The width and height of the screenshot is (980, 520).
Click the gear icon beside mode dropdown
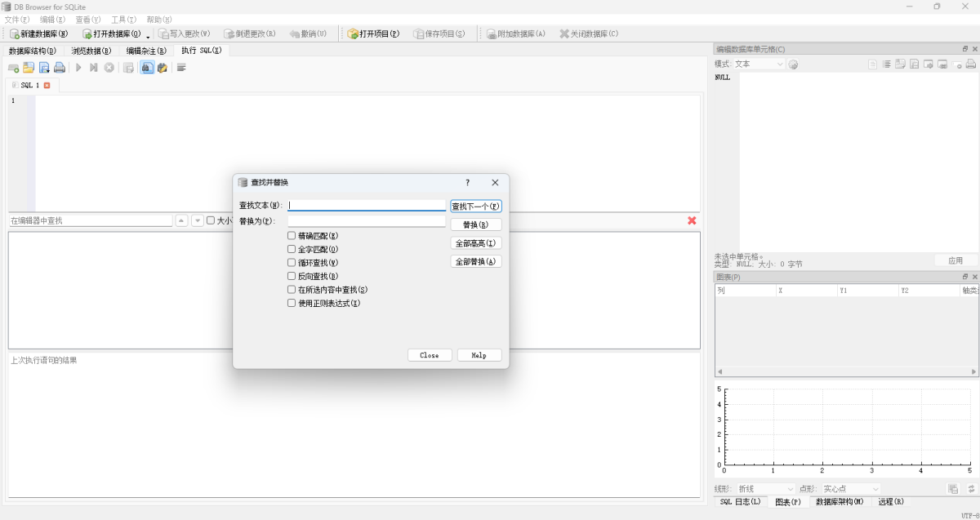[793, 64]
